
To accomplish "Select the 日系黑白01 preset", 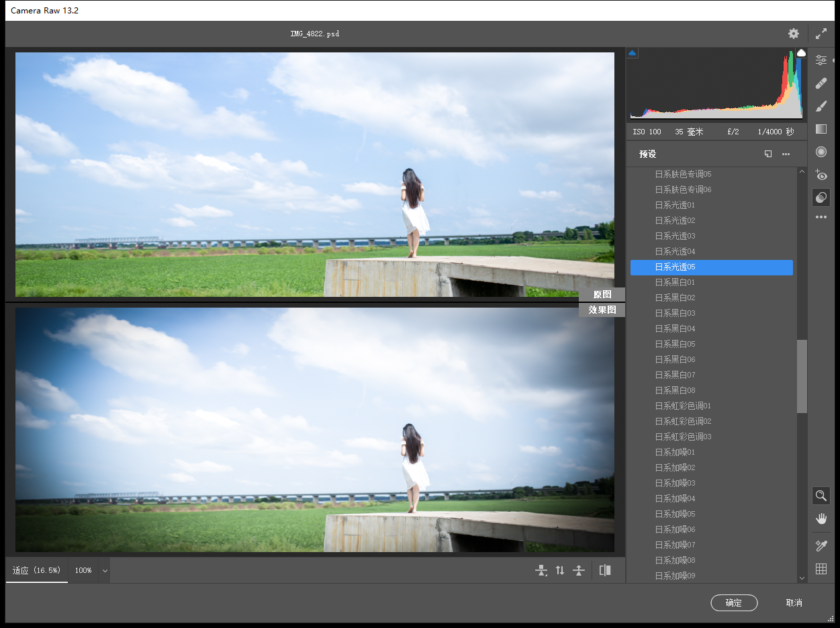I will click(675, 282).
